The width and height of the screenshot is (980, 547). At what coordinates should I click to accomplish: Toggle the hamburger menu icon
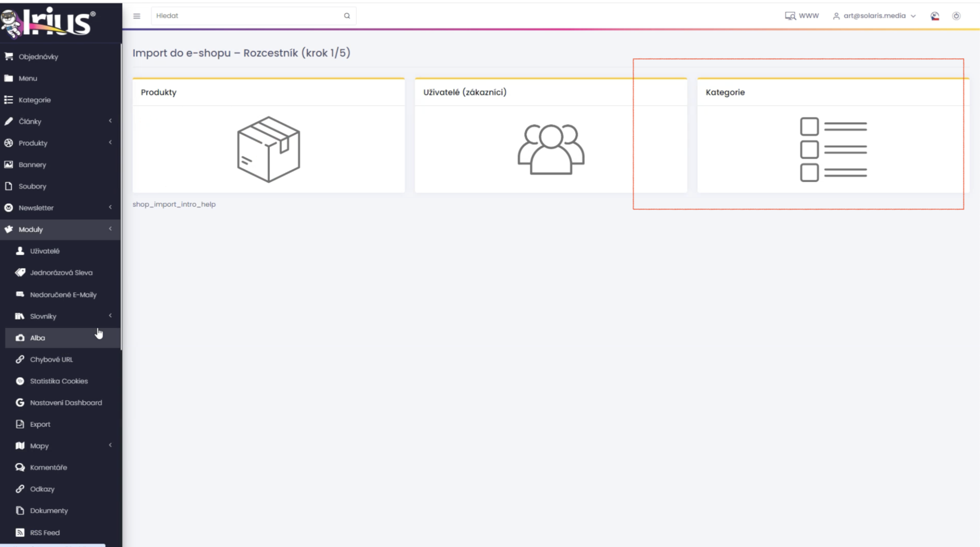137,16
